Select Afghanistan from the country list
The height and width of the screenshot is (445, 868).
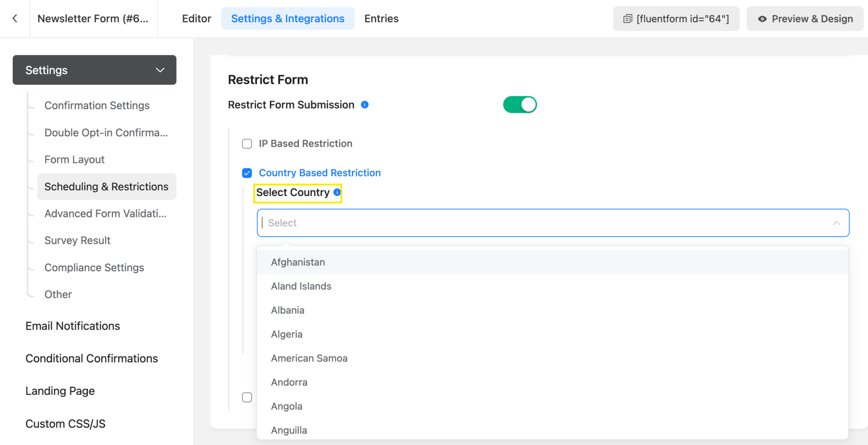click(x=298, y=262)
